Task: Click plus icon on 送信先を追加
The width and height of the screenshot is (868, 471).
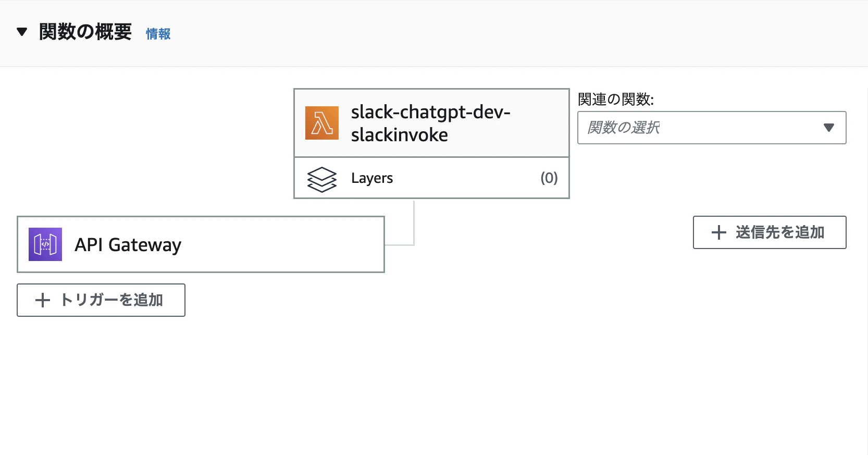Action: point(719,232)
